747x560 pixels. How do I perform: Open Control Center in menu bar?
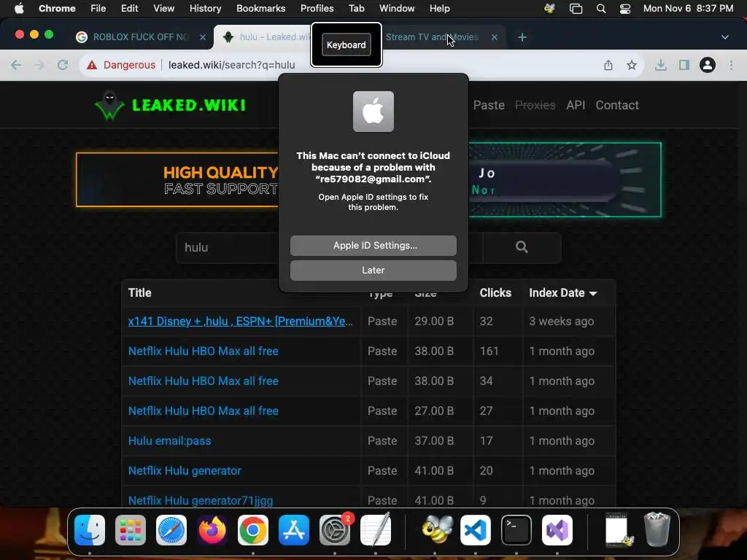coord(625,9)
